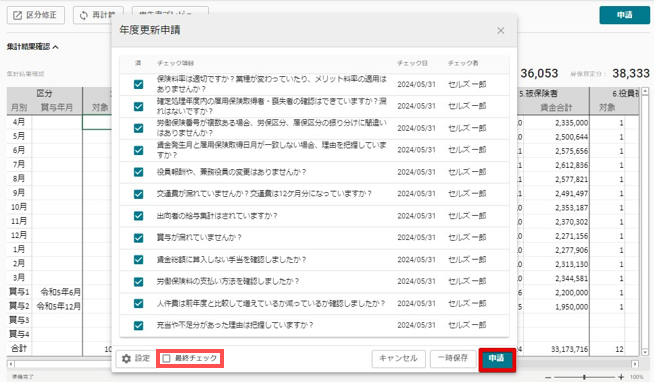Click the horizontal scrollbar right arrow

[x=635, y=364]
